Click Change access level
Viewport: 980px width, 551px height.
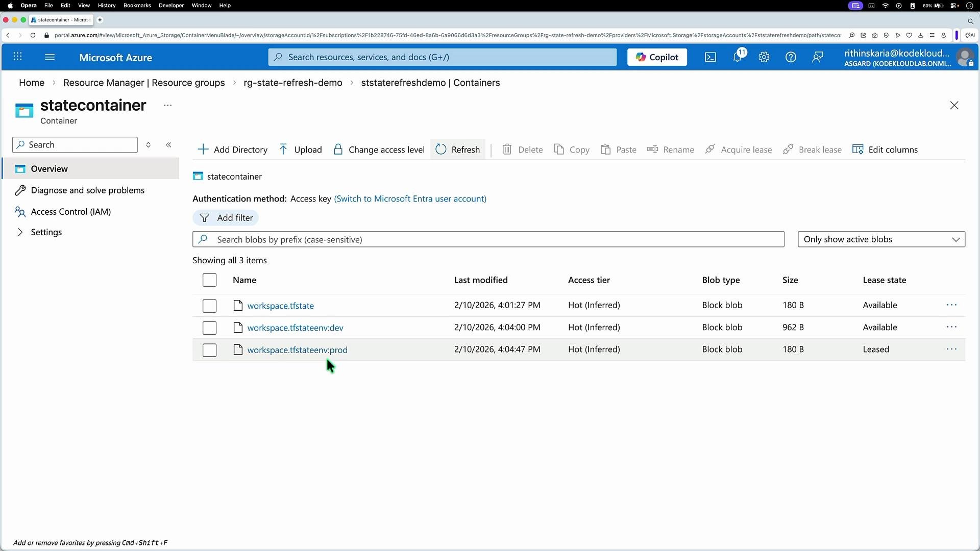coord(379,149)
